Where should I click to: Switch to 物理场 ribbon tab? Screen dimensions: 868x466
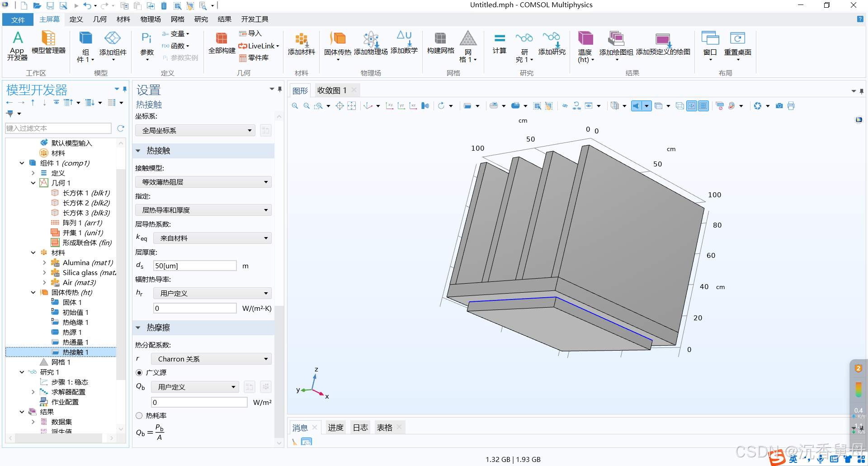tap(151, 19)
